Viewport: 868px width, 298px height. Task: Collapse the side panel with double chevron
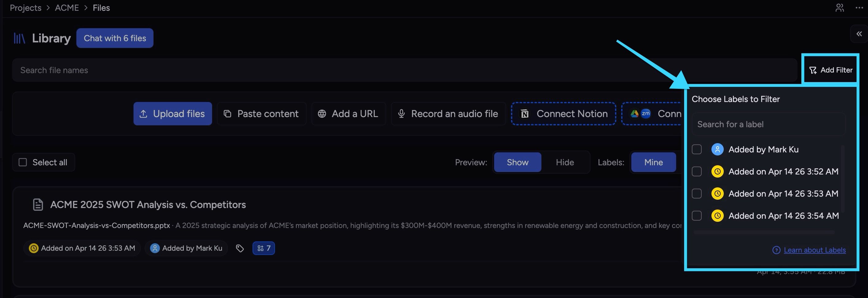859,34
